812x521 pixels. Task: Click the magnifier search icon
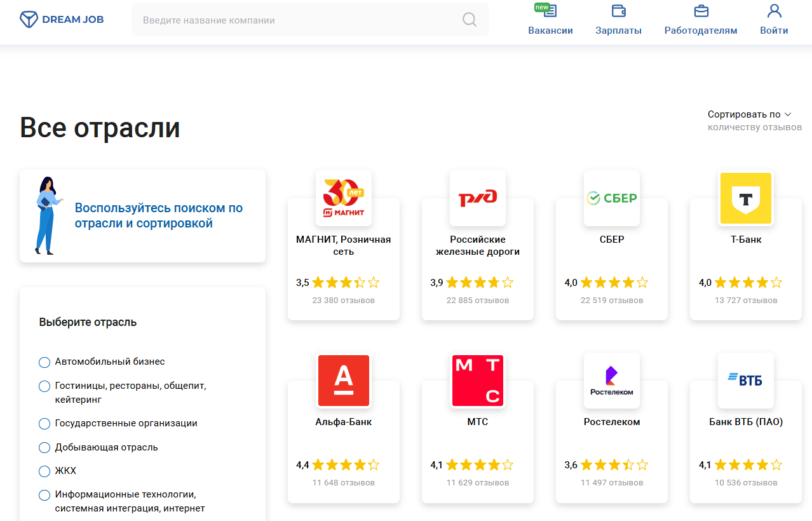pos(470,20)
